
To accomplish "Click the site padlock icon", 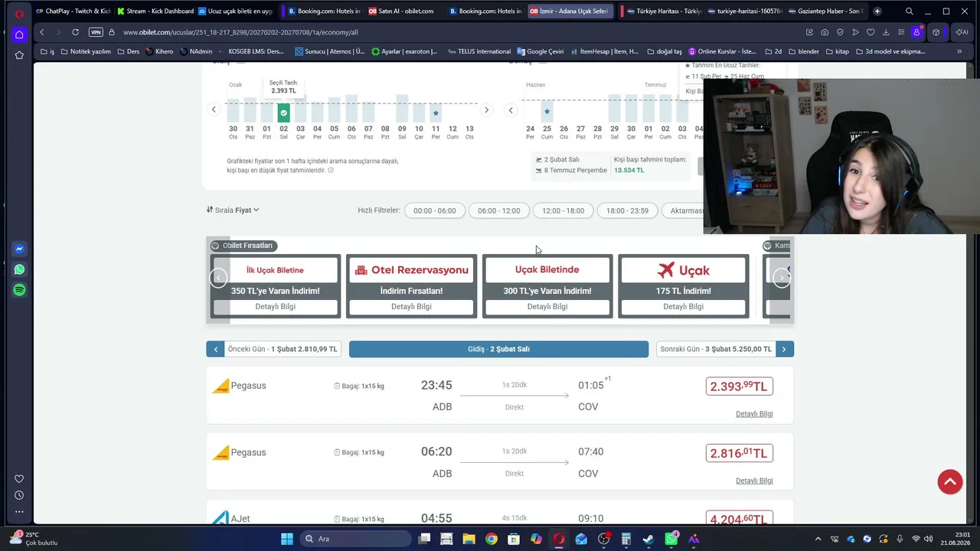I will 112,32.
